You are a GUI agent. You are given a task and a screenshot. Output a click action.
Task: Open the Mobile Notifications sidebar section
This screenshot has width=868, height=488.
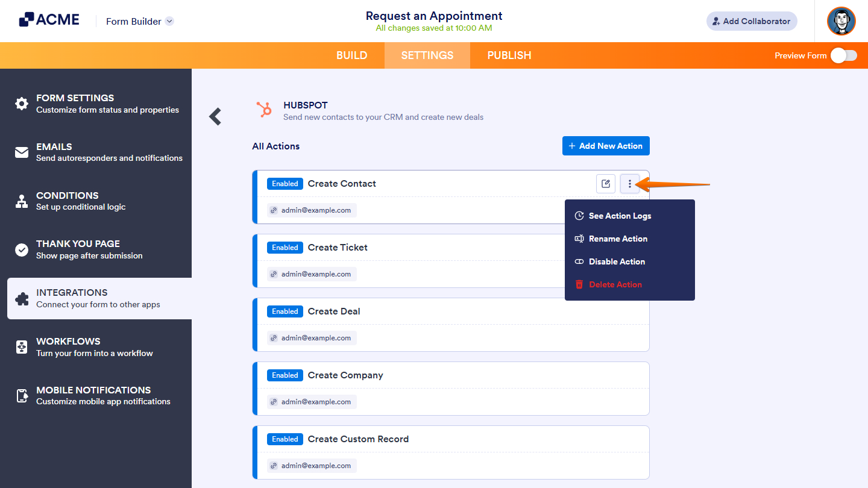click(22, 396)
